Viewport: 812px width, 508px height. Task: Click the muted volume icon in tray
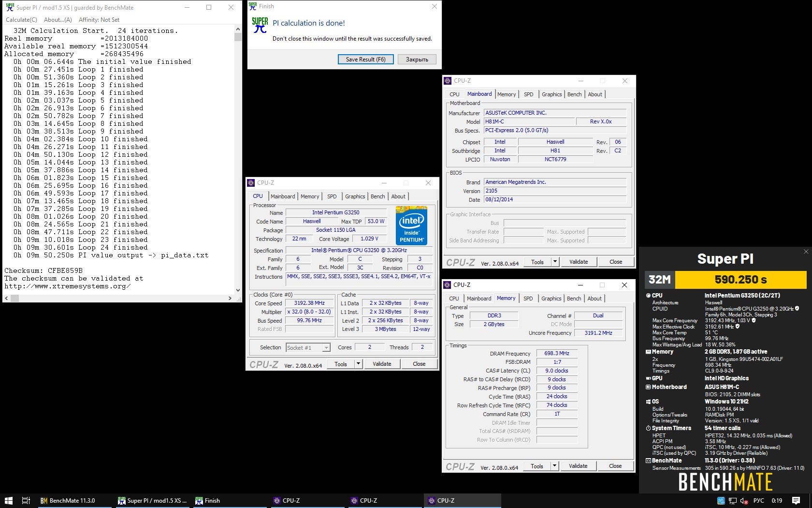[744, 501]
